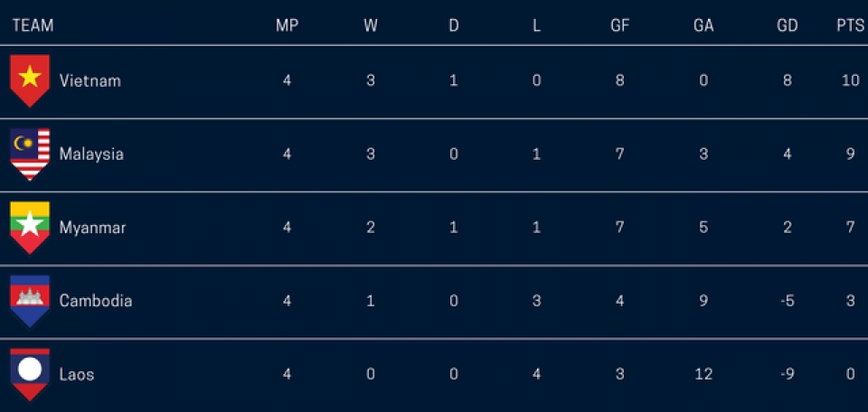
Task: Click the Myanmar flag icon
Action: pos(29,227)
